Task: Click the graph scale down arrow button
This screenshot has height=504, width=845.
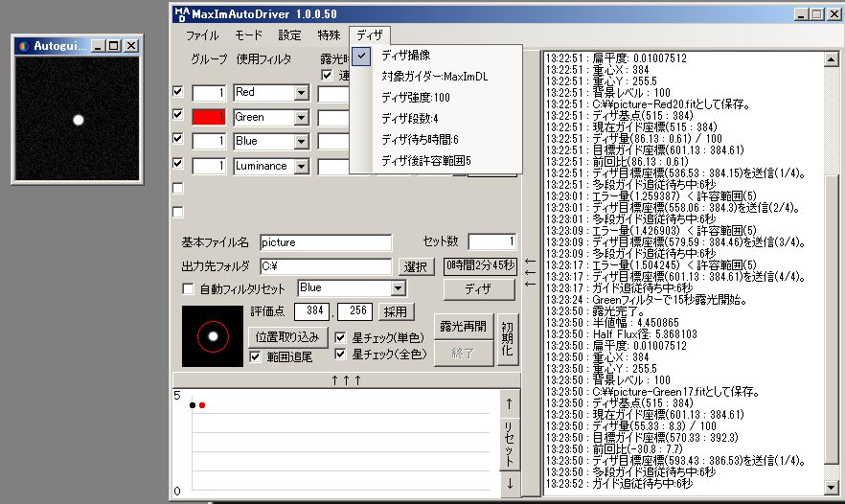Action: pos(510,484)
